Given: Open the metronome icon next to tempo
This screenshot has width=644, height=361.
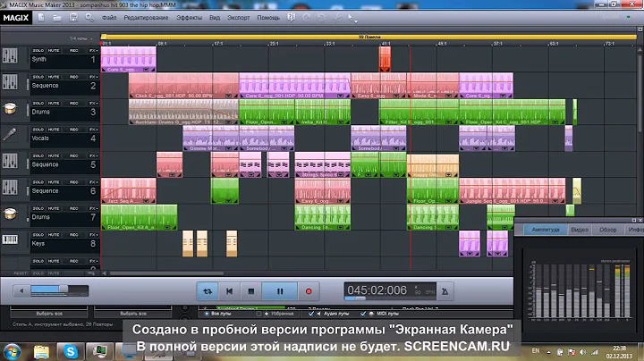Looking at the screenshot, I should tap(445, 291).
